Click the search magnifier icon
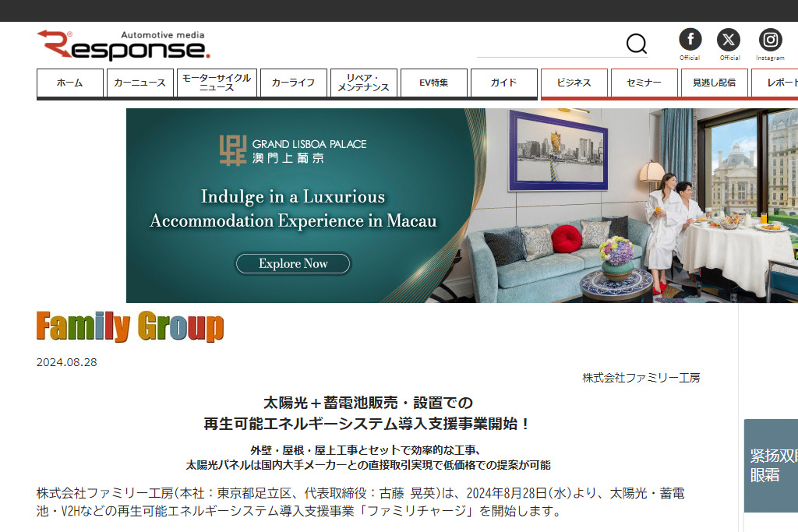798x532 pixels. coord(636,44)
